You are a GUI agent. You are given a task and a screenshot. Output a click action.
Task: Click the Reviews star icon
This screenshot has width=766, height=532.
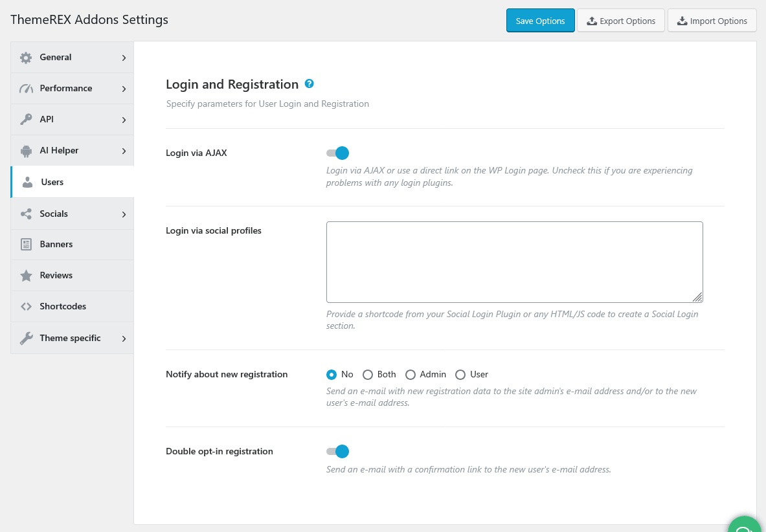point(26,276)
